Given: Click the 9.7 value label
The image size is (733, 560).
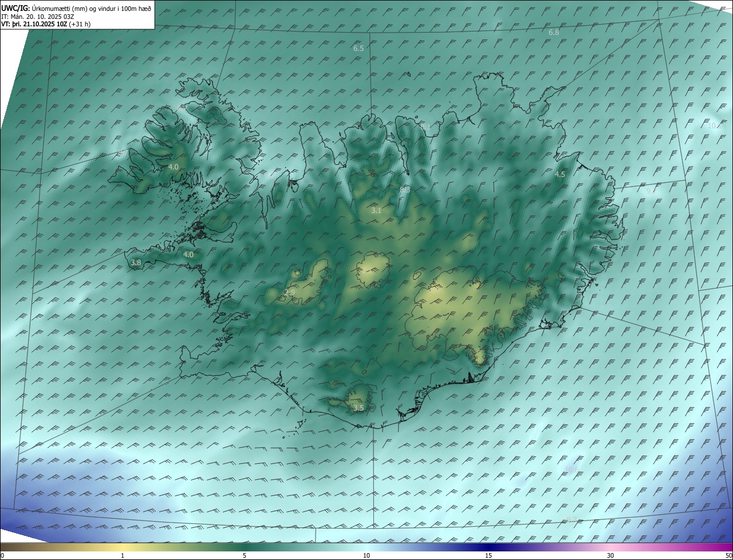Looking at the screenshot, I should (652, 191).
